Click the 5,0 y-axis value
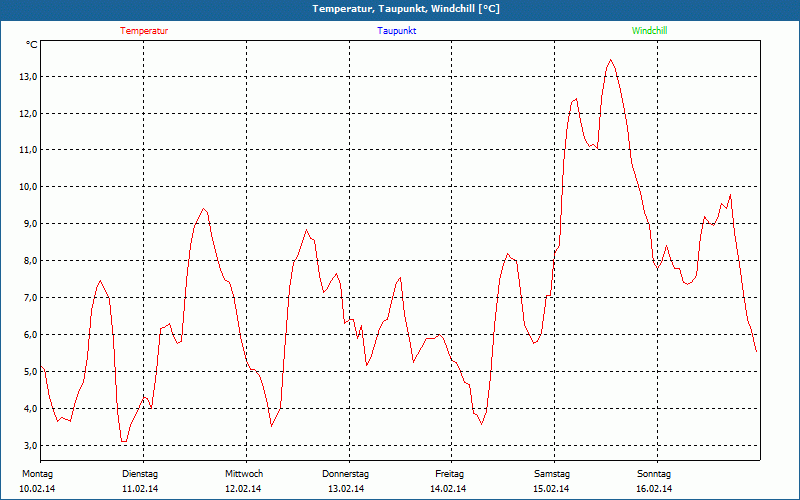This screenshot has height=500, width=800. [x=29, y=371]
